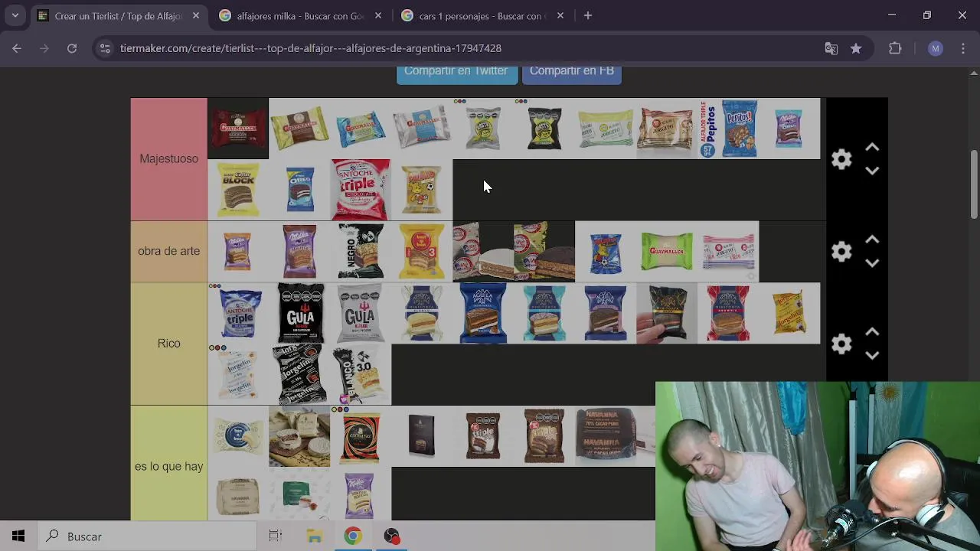Open browser extensions menu
This screenshot has width=980, height=551.
(895, 48)
